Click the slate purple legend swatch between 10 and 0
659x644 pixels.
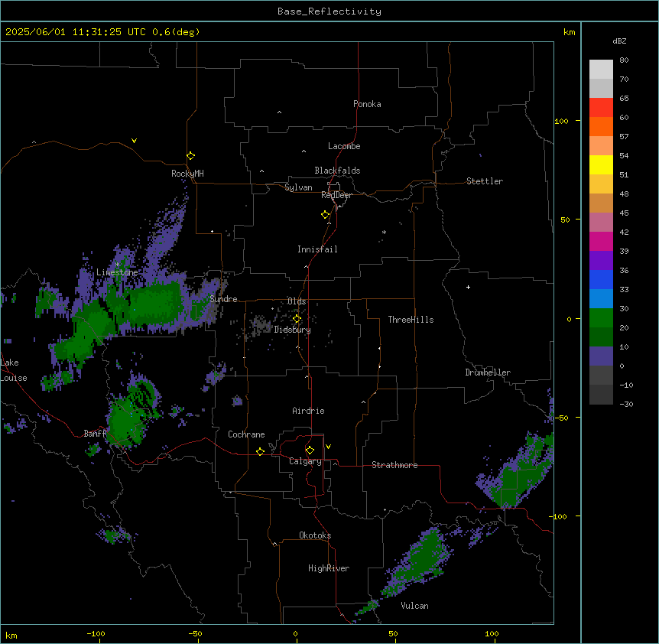click(601, 356)
